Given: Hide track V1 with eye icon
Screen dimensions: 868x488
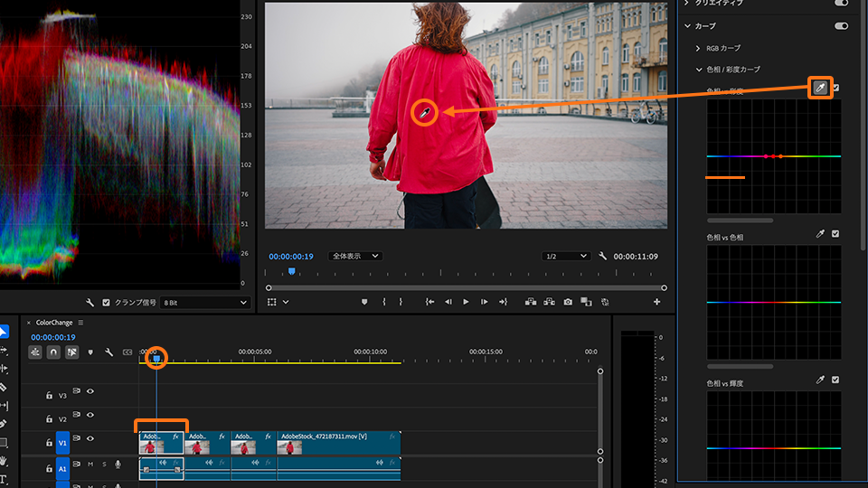Looking at the screenshot, I should (x=90, y=439).
